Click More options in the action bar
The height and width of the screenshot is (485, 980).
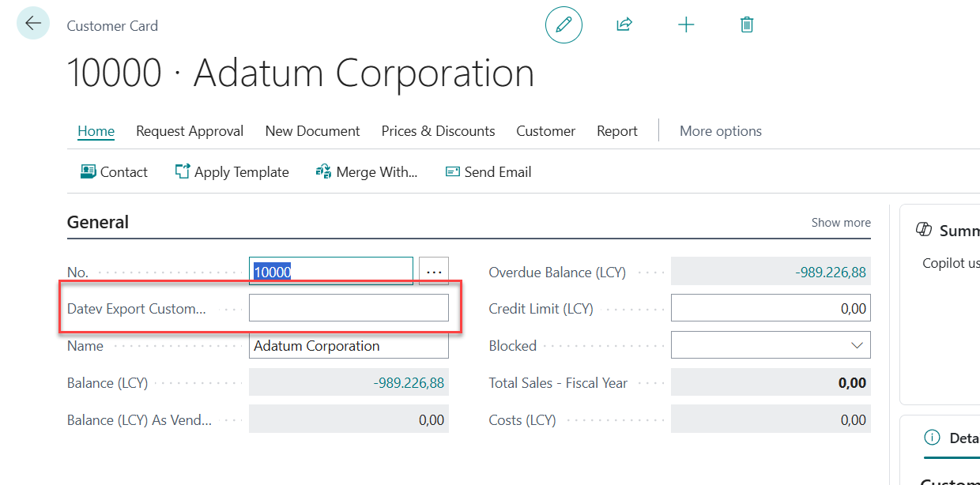coord(720,131)
